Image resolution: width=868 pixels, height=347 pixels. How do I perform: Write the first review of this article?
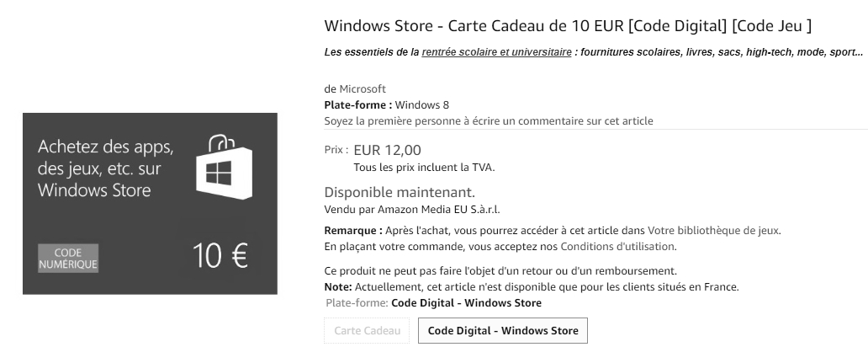[x=489, y=121]
